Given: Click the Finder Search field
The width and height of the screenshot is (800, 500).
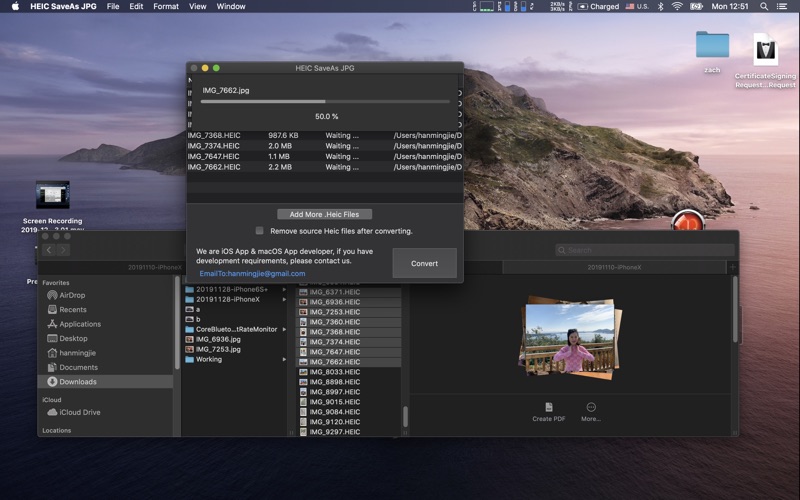Looking at the screenshot, I should [644, 250].
